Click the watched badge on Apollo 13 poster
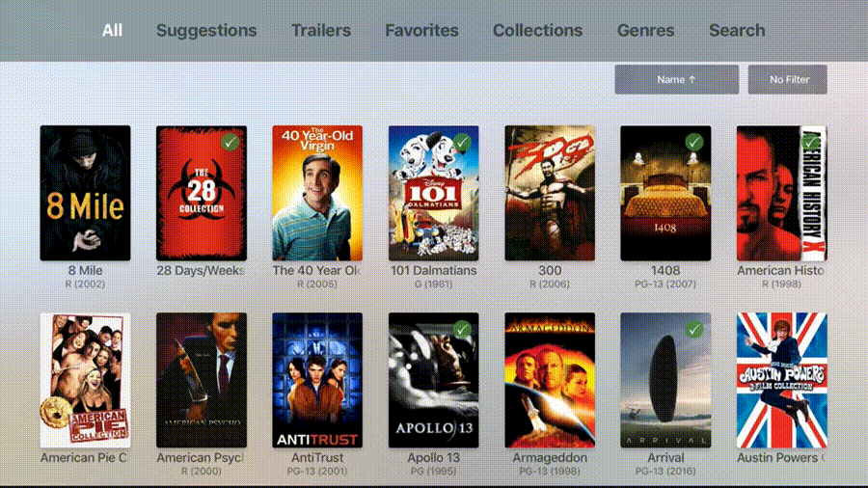The width and height of the screenshot is (868, 488). 462,330
